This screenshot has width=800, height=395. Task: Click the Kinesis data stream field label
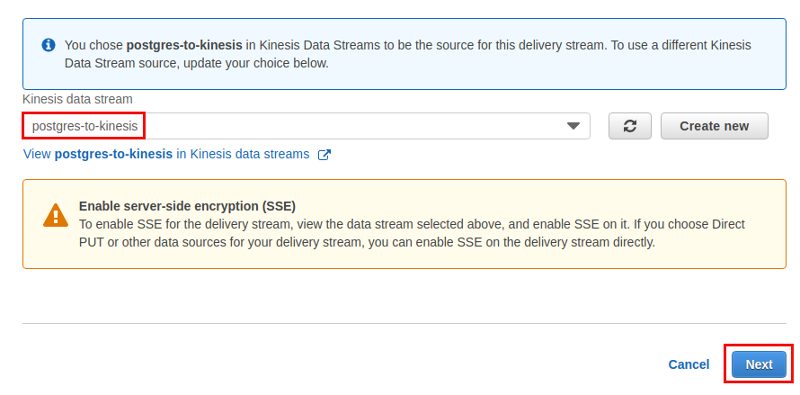78,99
